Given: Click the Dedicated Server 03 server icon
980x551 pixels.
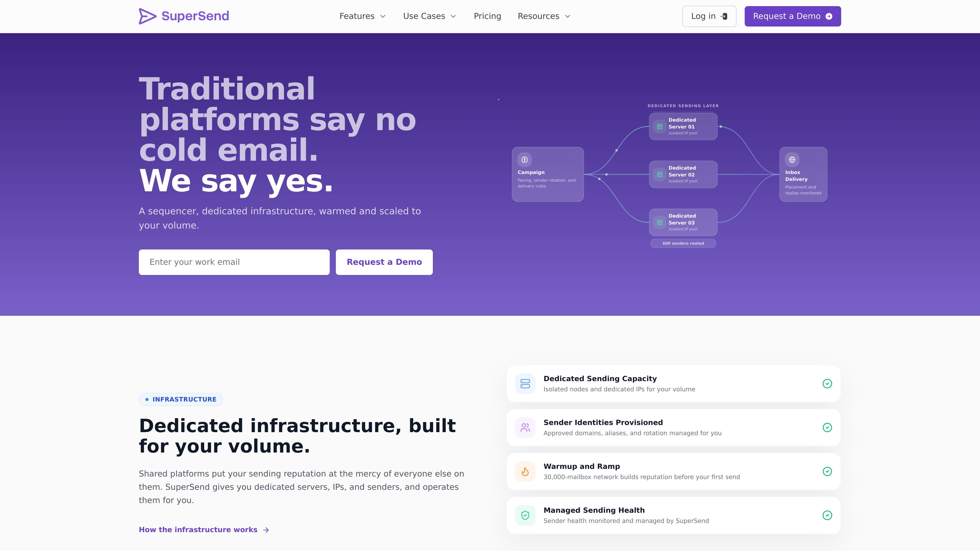Looking at the screenshot, I should pyautogui.click(x=660, y=222).
